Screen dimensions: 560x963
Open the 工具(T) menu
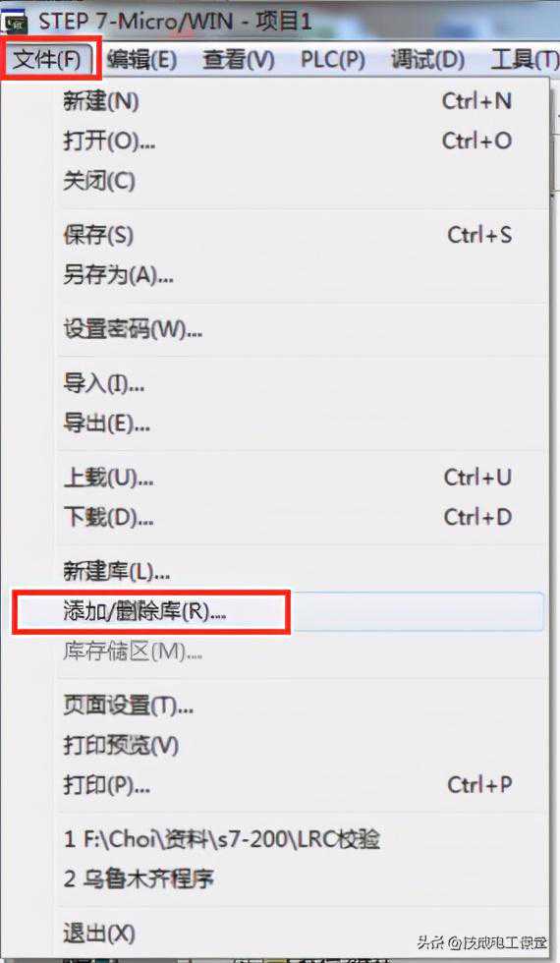tap(525, 60)
